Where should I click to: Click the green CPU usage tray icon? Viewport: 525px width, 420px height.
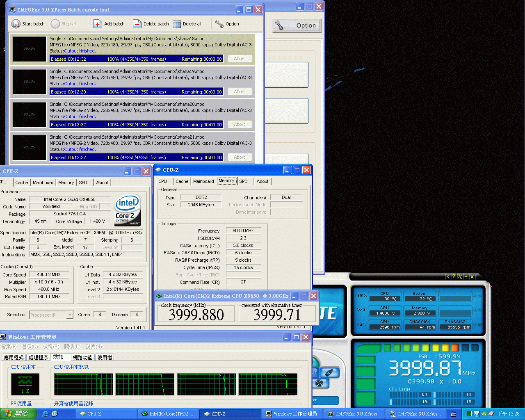coord(469,414)
